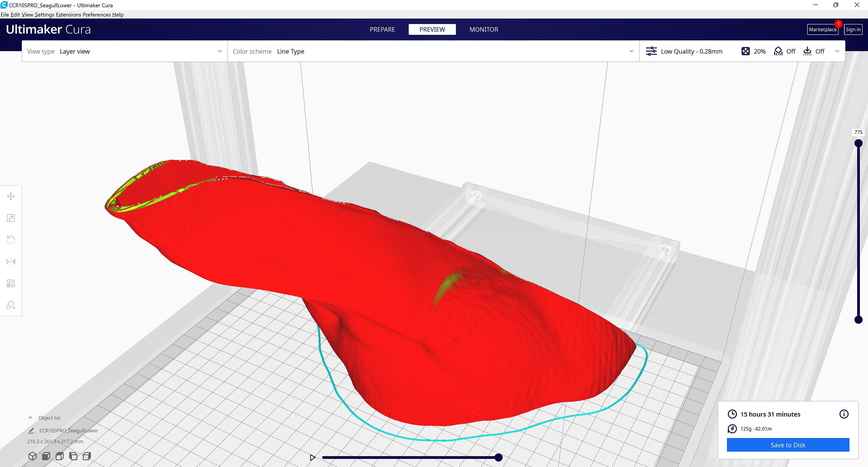This screenshot has width=868, height=467.
Task: Expand the print settings panel chevron
Action: pos(837,51)
